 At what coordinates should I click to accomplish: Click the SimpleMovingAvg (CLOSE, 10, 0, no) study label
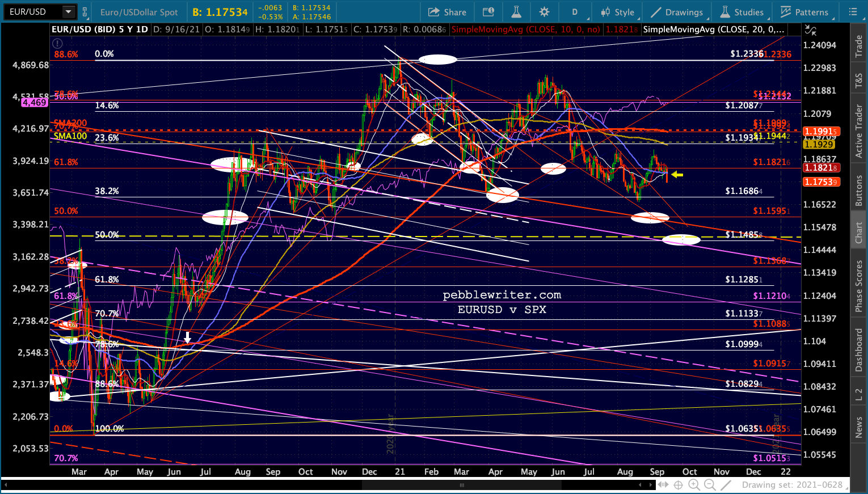526,29
